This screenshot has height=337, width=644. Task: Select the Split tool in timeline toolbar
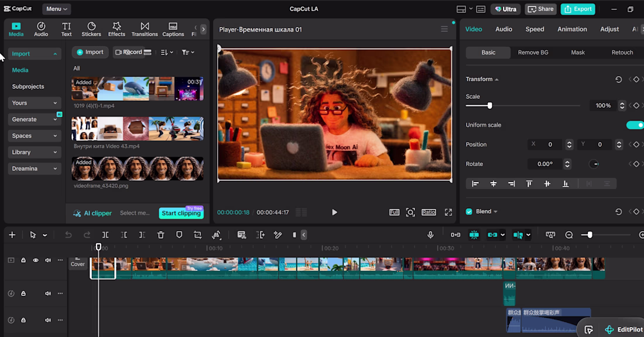click(105, 235)
